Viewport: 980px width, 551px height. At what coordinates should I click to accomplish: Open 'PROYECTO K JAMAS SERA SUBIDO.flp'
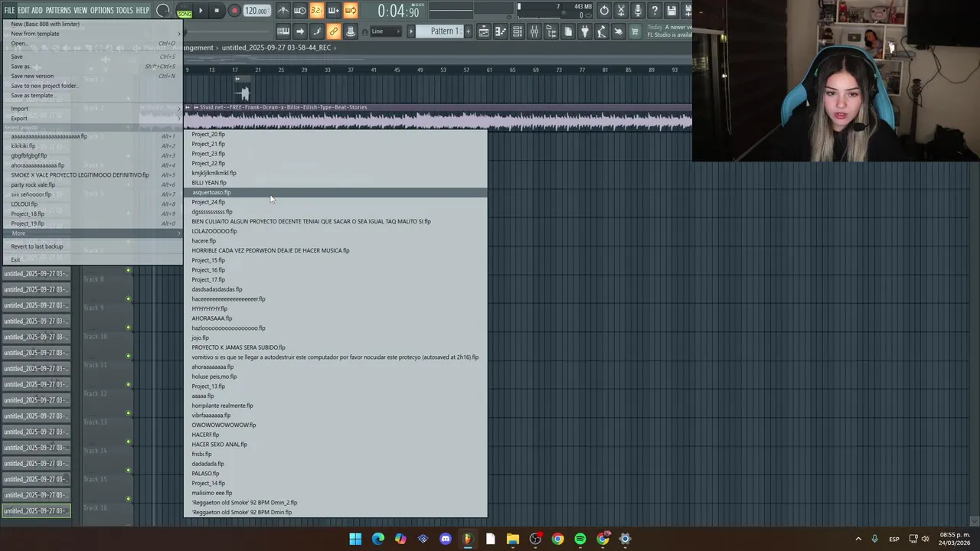335,347
